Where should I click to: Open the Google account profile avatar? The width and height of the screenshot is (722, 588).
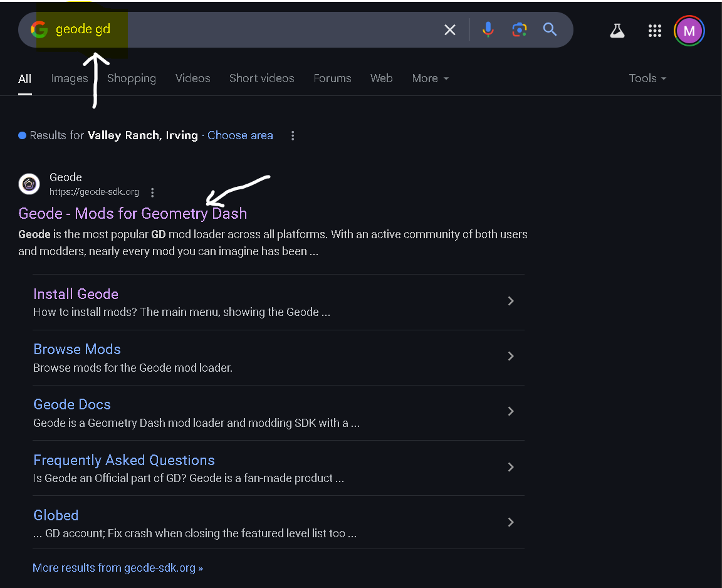(x=689, y=31)
